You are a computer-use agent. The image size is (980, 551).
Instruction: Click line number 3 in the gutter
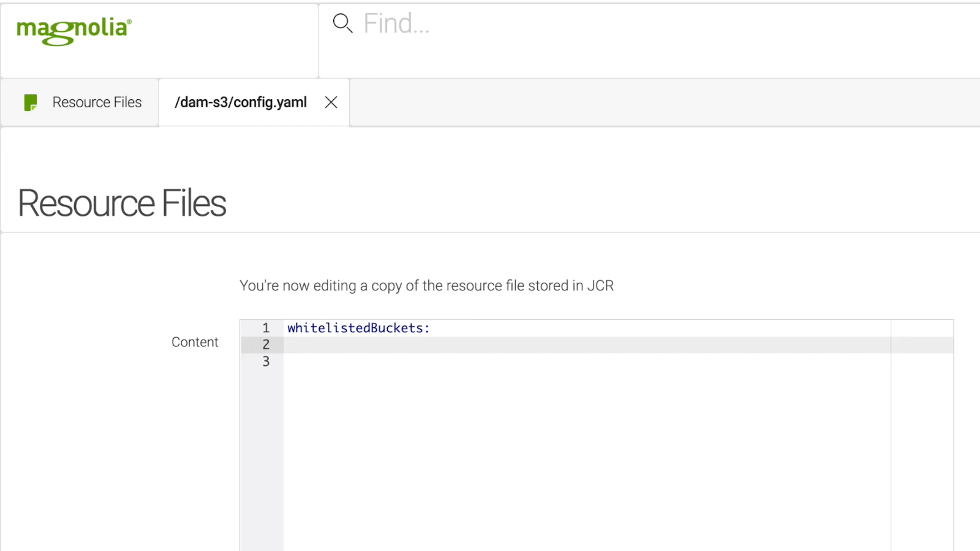click(266, 362)
